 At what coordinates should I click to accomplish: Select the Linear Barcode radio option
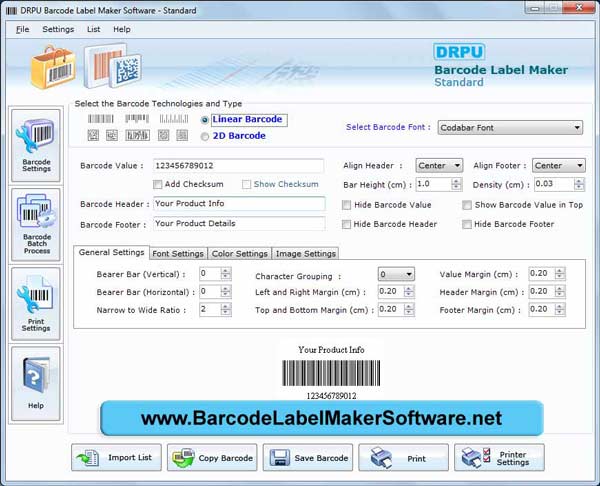point(205,120)
